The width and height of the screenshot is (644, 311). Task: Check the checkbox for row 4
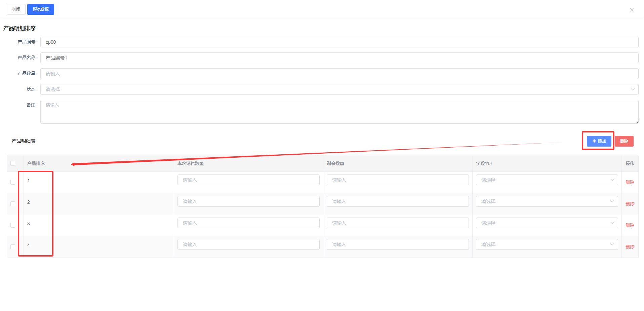point(13,247)
